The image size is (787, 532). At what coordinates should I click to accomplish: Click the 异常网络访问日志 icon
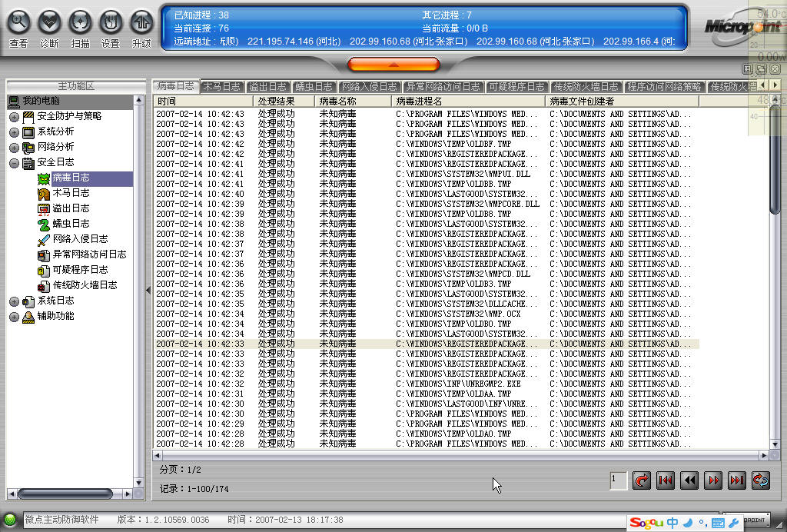[x=44, y=255]
